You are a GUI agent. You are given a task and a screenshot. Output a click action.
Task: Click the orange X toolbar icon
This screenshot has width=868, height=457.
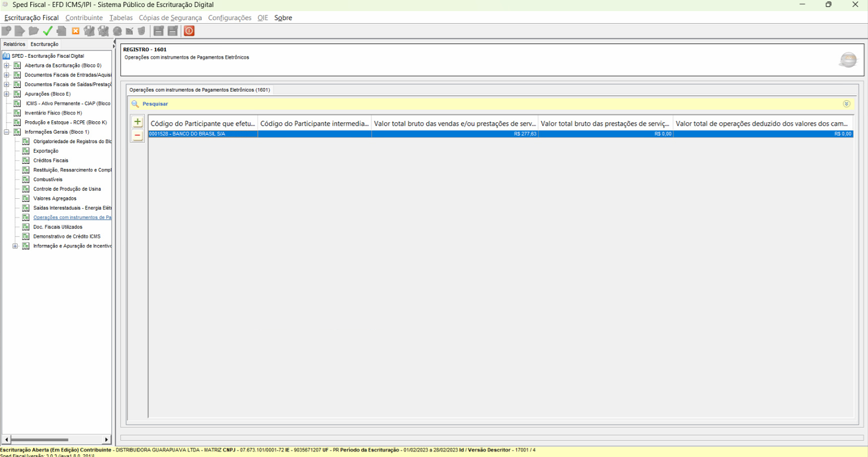click(75, 31)
